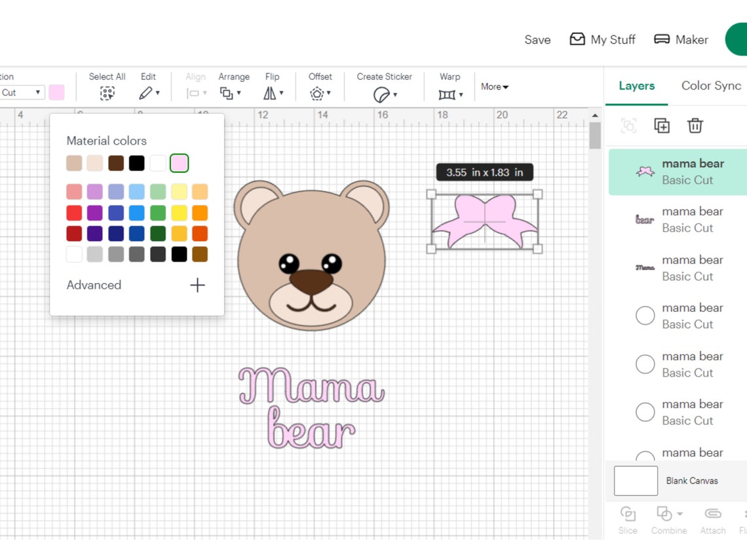The height and width of the screenshot is (560, 747).
Task: Delete the selected layer using the trash icon
Action: tap(695, 126)
